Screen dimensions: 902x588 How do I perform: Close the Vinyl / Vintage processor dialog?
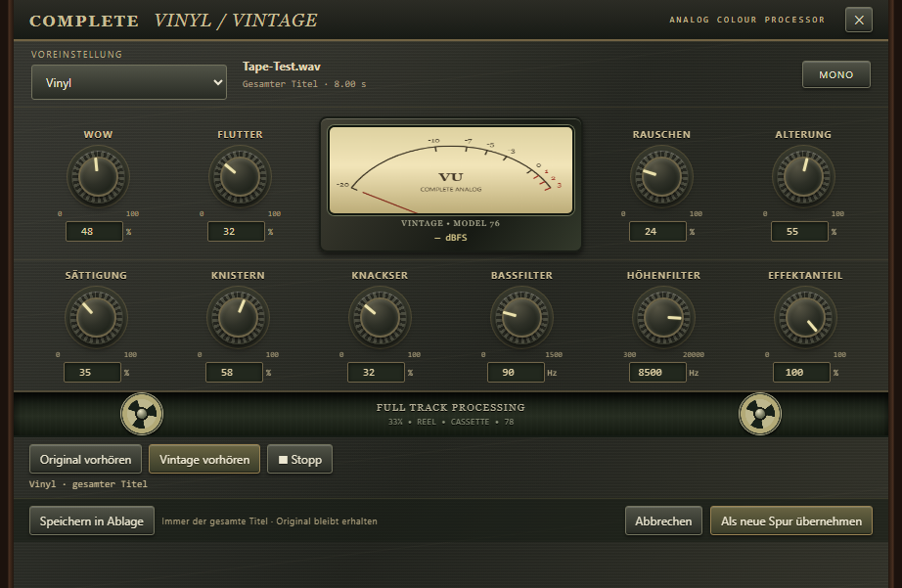point(858,21)
